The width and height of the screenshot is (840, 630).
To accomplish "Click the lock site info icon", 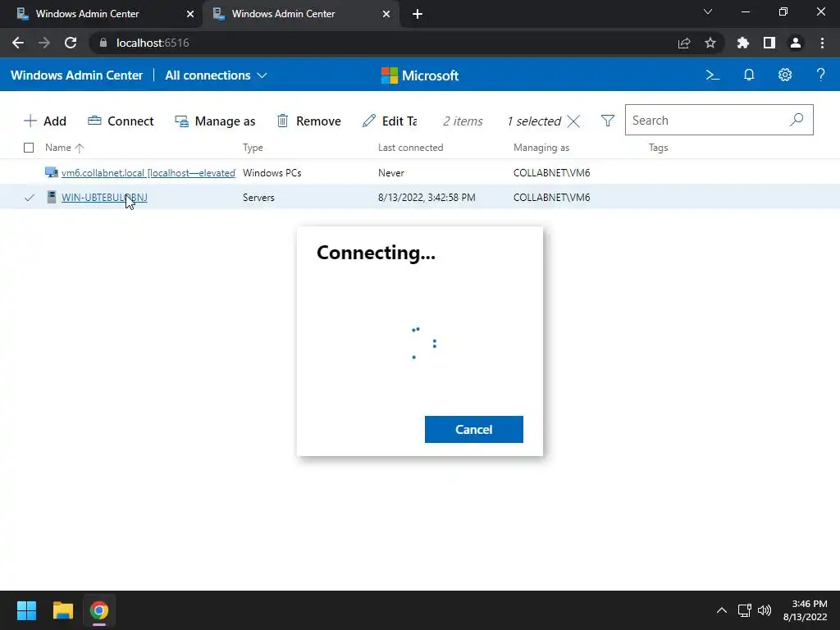I will tap(103, 43).
